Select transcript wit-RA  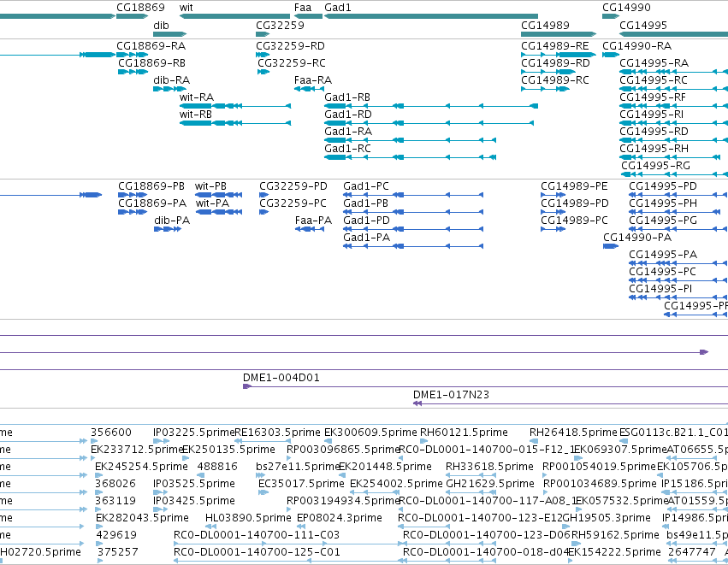(x=235, y=106)
